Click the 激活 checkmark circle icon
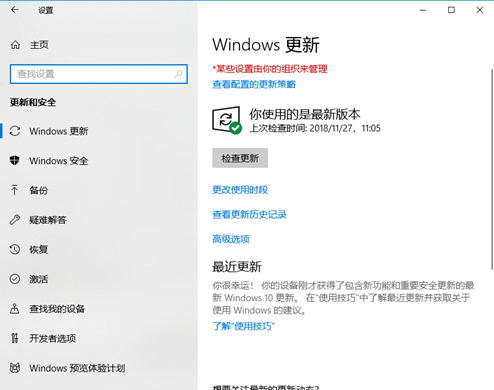This screenshot has width=494, height=390. [x=15, y=279]
